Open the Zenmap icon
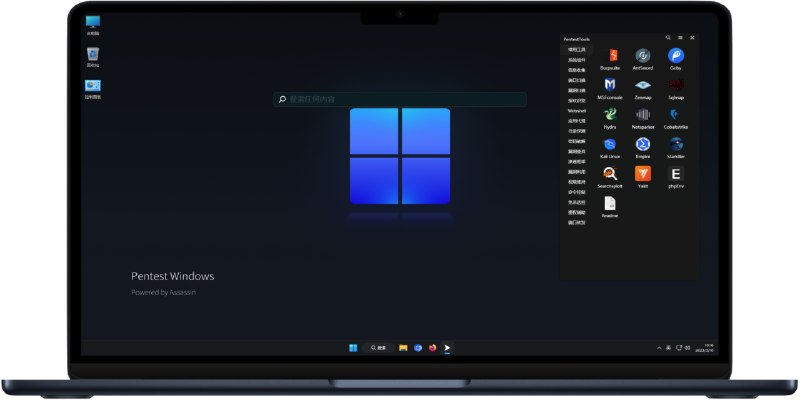Viewport: 800px width, 400px height. click(643, 85)
